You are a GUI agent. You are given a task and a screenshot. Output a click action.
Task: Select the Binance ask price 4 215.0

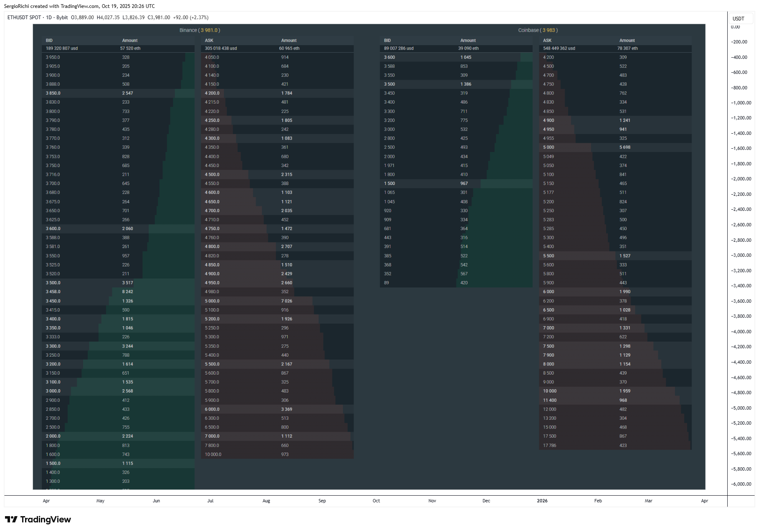[x=212, y=102]
